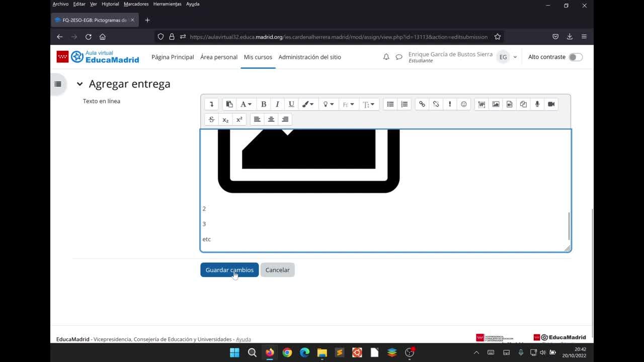Viewport: 644px width, 362px height.
Task: Toggle italic formatting in editor toolbar
Action: [277, 104]
